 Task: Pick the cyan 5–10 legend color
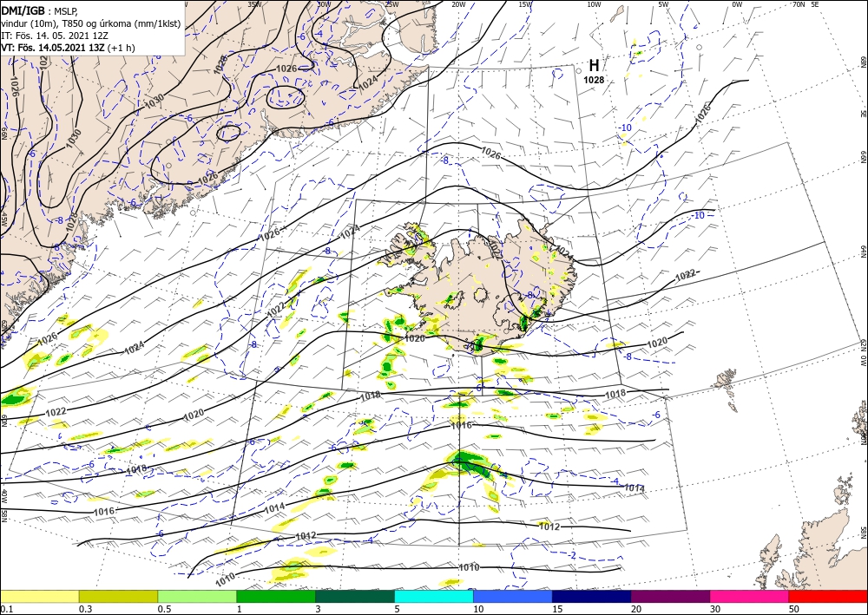click(434, 596)
